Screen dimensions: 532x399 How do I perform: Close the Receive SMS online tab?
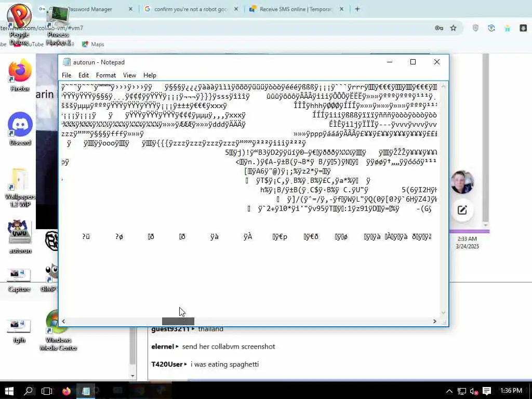[342, 9]
